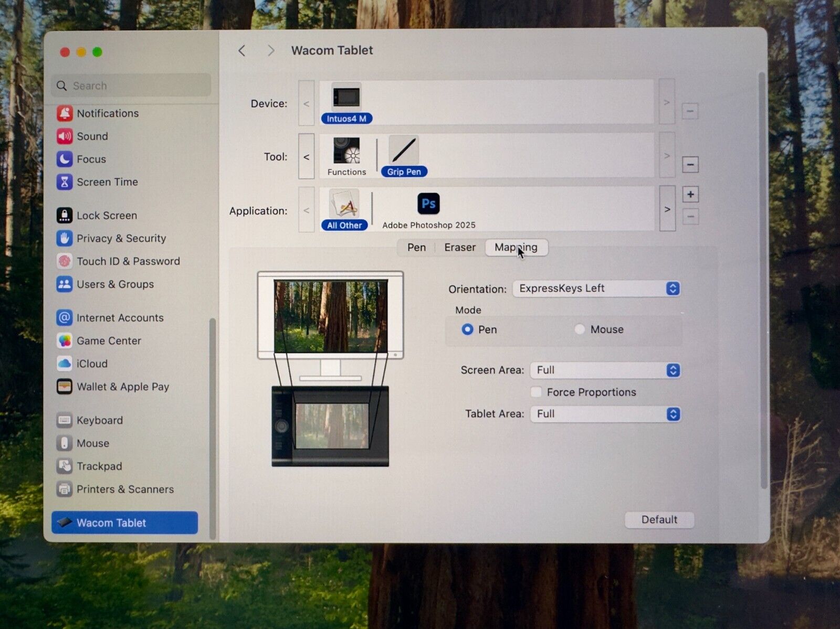Image resolution: width=840 pixels, height=629 pixels.
Task: Click the sidebar scrollbar
Action: [213, 428]
